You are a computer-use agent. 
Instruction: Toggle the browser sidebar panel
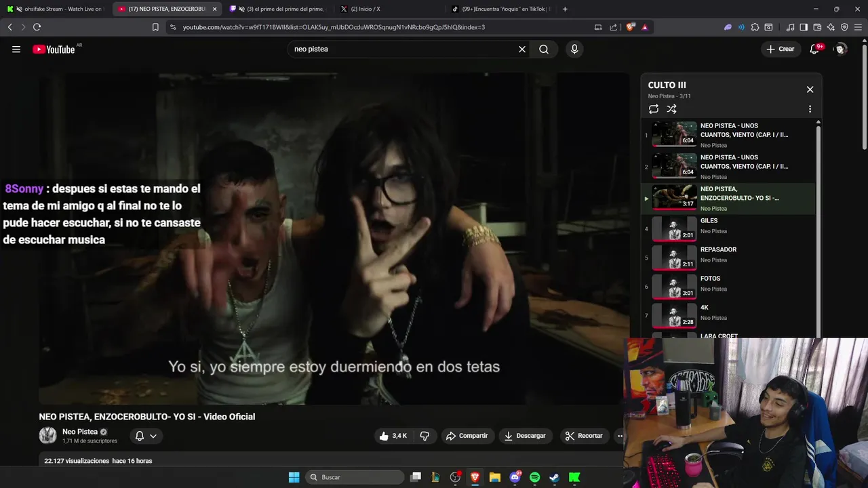[x=804, y=27]
